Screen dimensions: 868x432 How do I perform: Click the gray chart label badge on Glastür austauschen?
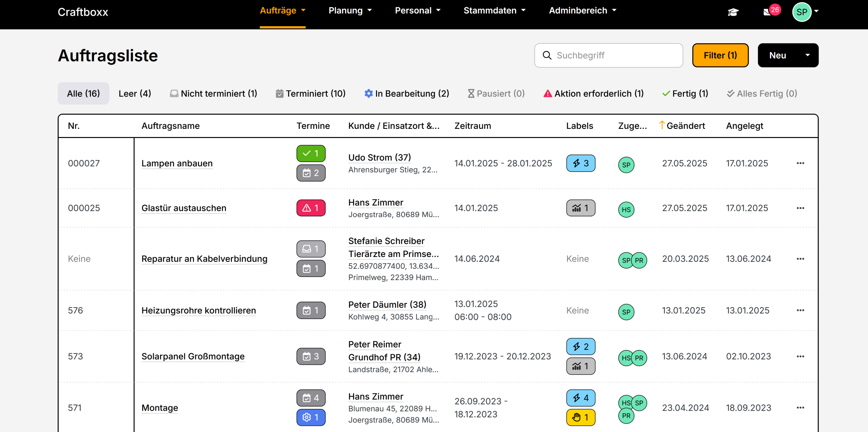pos(580,208)
